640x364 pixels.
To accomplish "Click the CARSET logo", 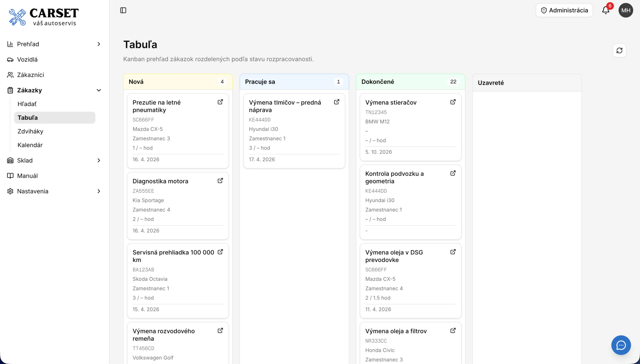I will (44, 17).
